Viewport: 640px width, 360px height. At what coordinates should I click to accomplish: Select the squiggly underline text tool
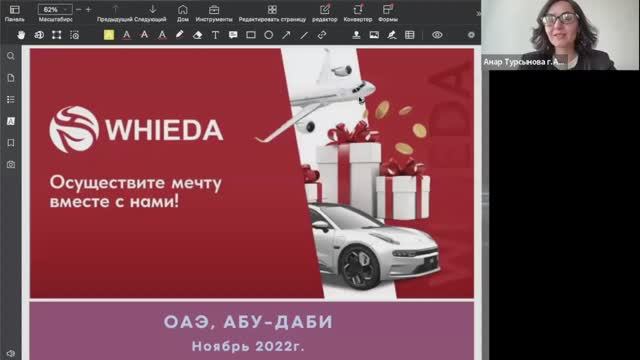(162, 35)
